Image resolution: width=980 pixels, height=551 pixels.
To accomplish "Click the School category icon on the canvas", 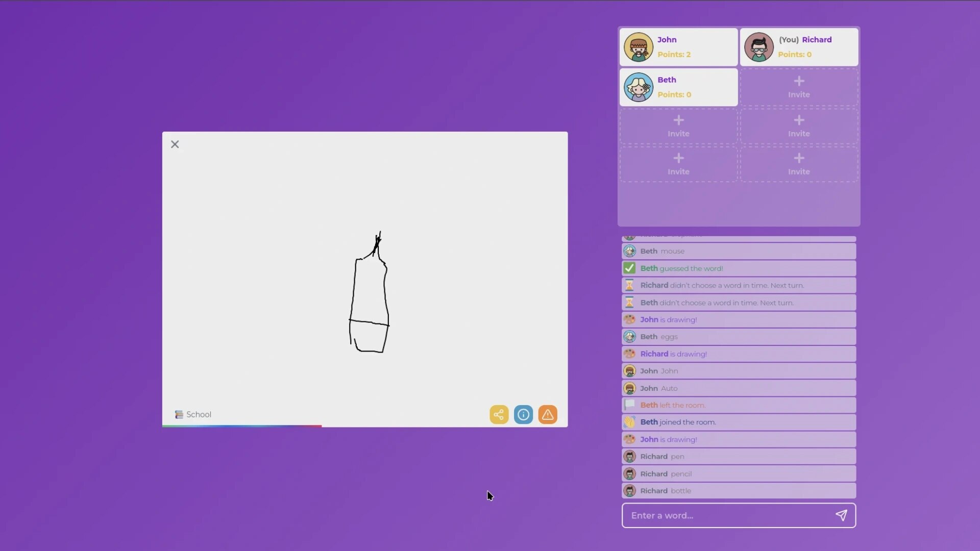I will (179, 414).
